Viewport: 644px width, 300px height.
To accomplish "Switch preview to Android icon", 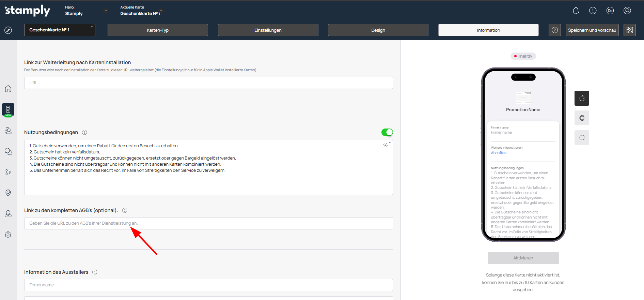I will tap(582, 118).
